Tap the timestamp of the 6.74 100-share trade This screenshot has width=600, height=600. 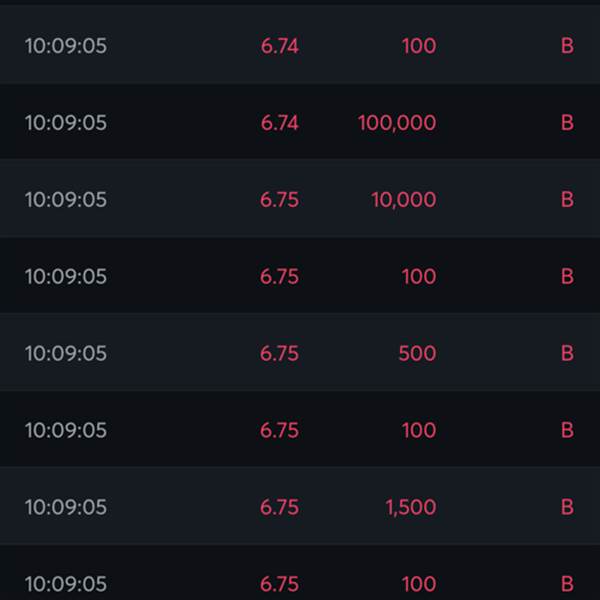pyautogui.click(x=66, y=46)
